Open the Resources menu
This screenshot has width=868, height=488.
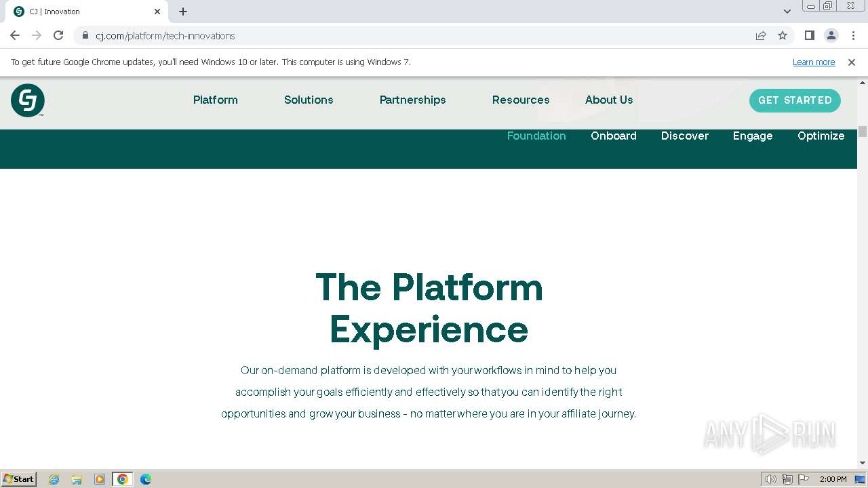click(521, 100)
